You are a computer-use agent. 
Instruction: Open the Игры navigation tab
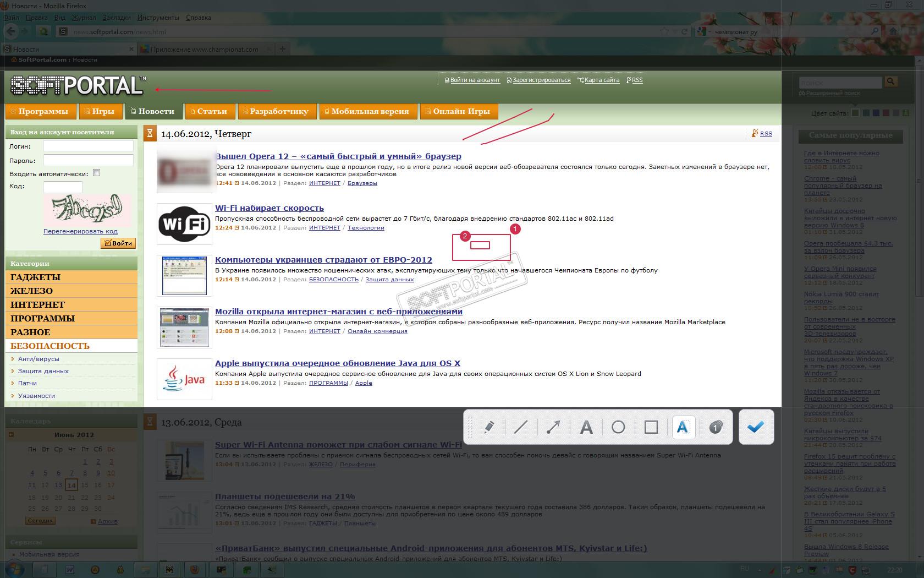tap(100, 111)
